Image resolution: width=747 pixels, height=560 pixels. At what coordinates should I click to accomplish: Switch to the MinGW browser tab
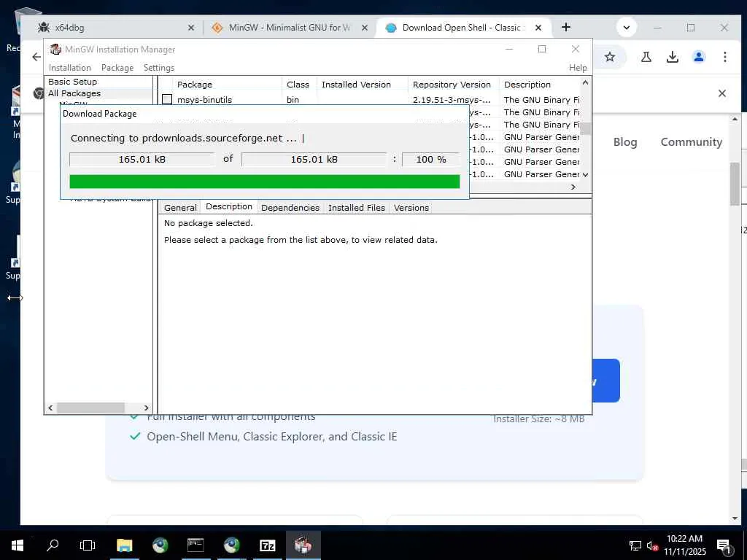[x=290, y=28]
